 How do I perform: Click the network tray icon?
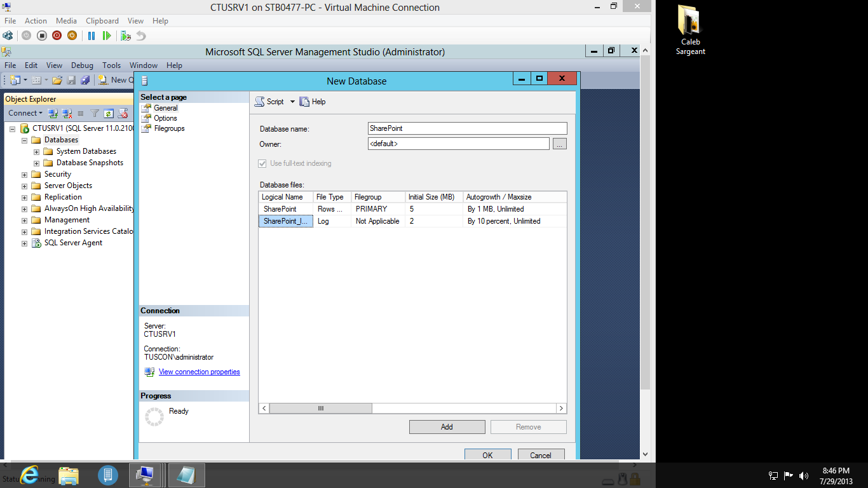coord(773,475)
